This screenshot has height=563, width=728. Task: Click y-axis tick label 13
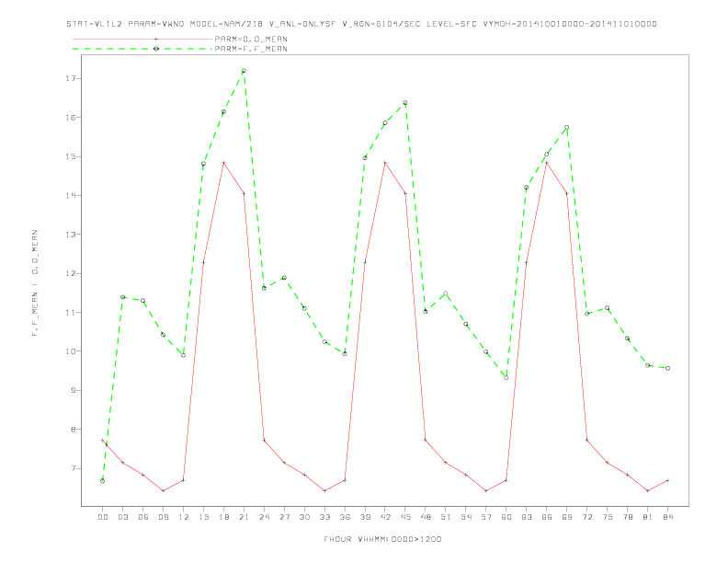[70, 235]
